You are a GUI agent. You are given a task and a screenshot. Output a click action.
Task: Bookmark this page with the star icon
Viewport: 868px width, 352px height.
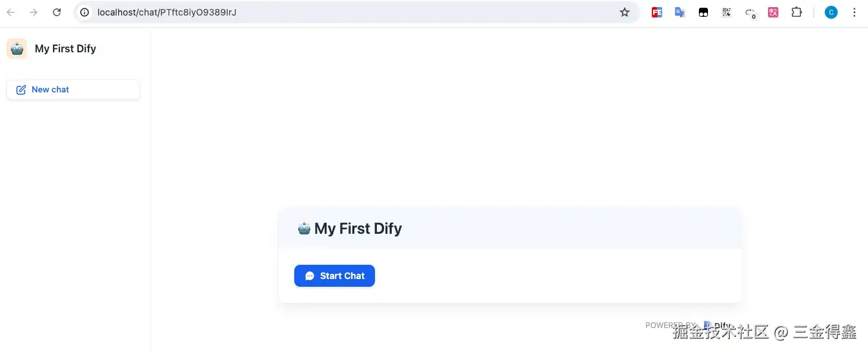[x=624, y=12]
